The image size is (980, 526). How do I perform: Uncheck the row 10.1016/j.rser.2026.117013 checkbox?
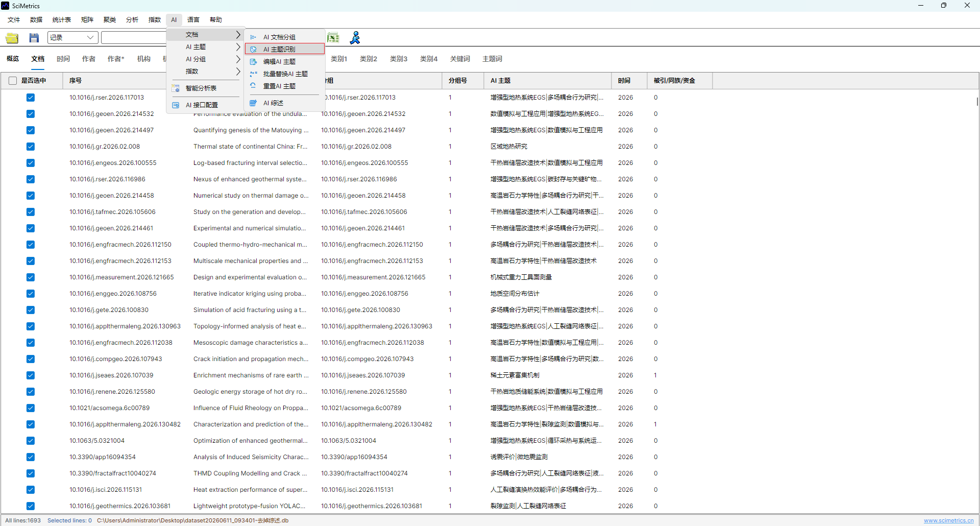point(31,98)
